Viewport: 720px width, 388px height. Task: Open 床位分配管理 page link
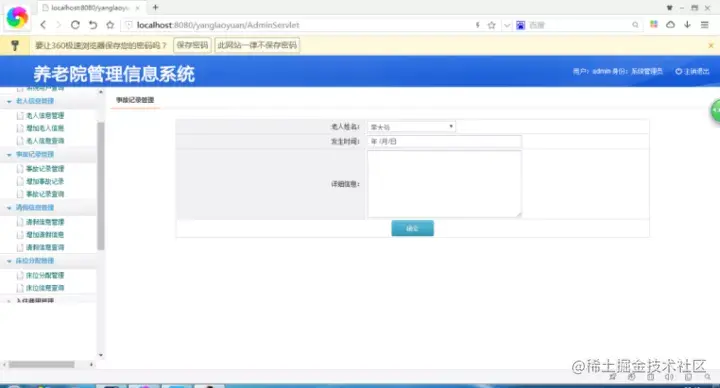point(45,276)
